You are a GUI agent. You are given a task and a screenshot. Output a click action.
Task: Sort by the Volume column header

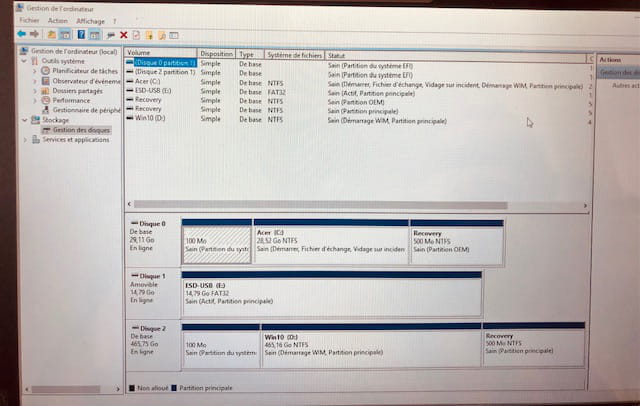tap(161, 53)
